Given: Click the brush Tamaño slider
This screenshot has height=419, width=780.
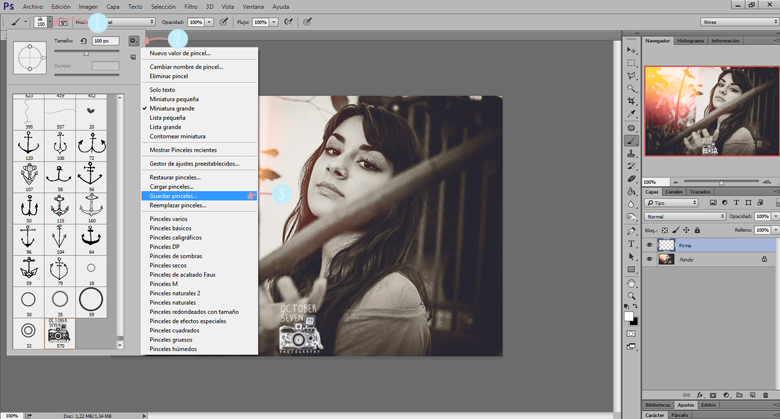Looking at the screenshot, I should (x=87, y=52).
